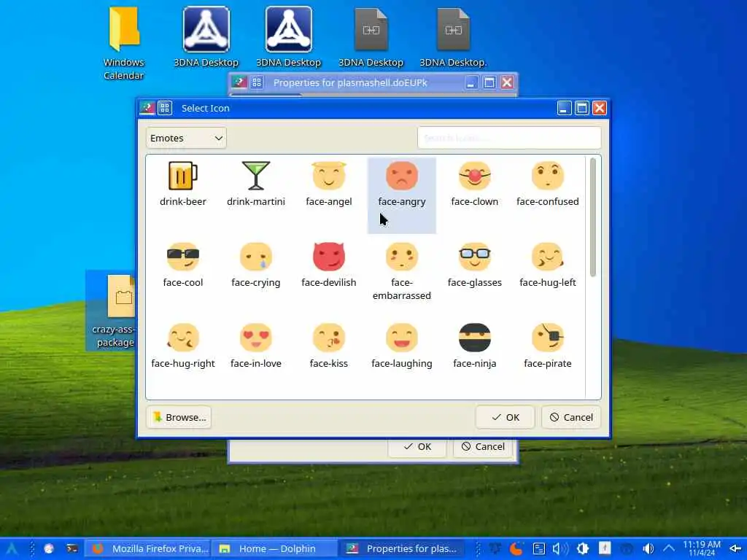
Task: Choose the face-in-love emote
Action: pyautogui.click(x=256, y=346)
